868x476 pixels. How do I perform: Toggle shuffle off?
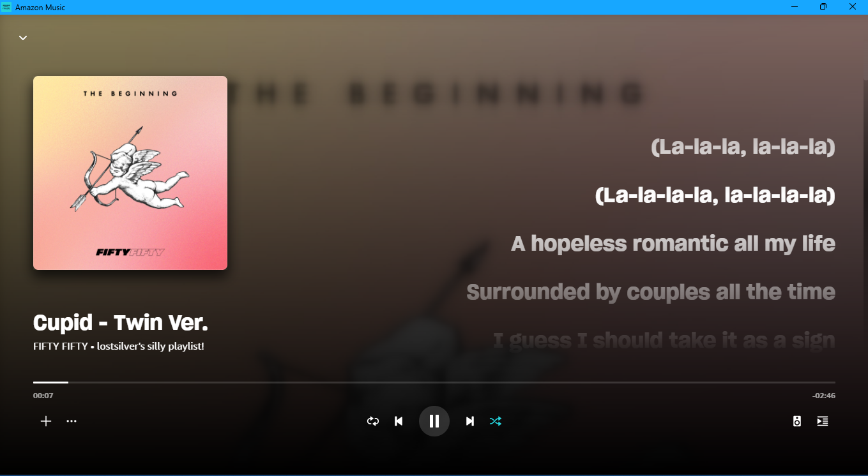496,421
